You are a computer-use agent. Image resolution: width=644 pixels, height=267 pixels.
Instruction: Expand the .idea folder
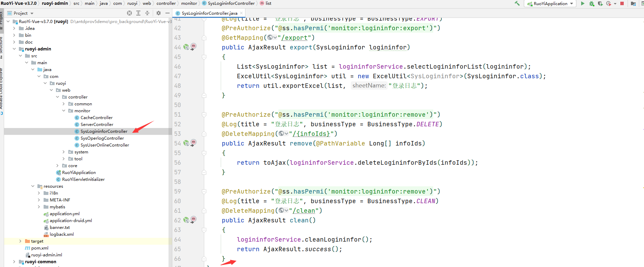tap(14, 28)
